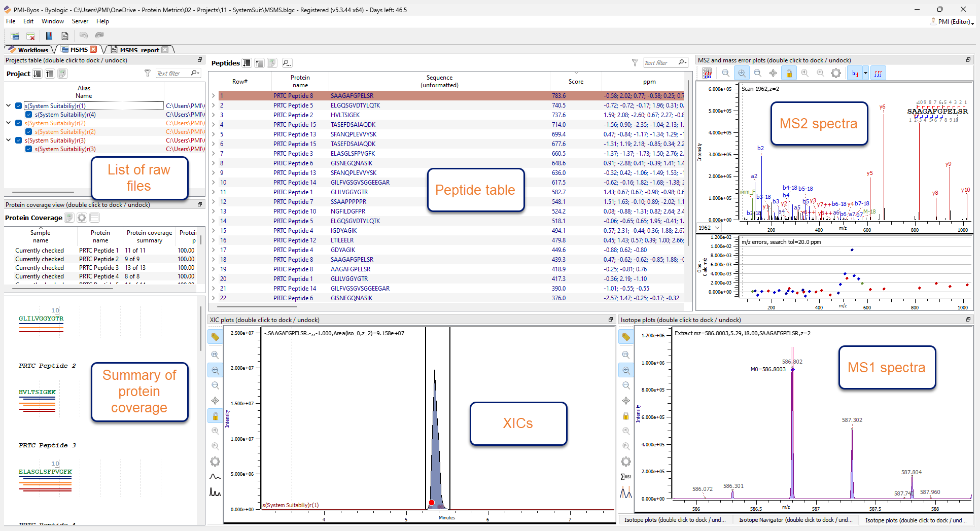Uncheck s(System Suitabiliy)r(4) in Projects table
This screenshot has width=980, height=531.
(28, 115)
